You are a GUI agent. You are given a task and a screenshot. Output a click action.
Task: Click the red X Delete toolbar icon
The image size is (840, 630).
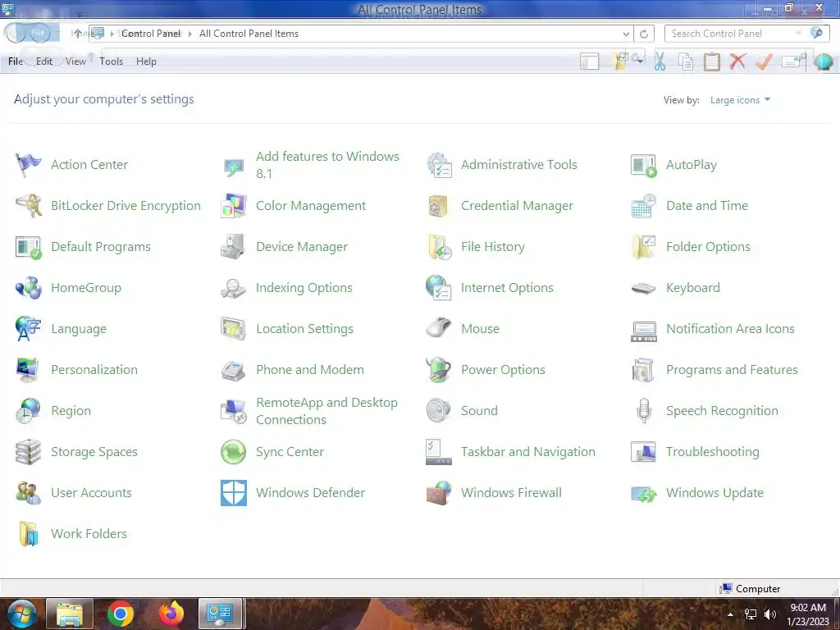(737, 61)
